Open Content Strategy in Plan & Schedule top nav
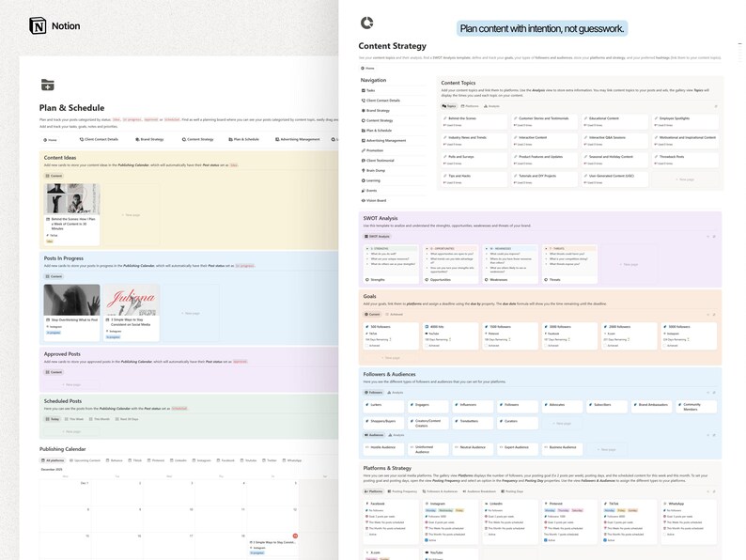746x560 pixels. 198,139
